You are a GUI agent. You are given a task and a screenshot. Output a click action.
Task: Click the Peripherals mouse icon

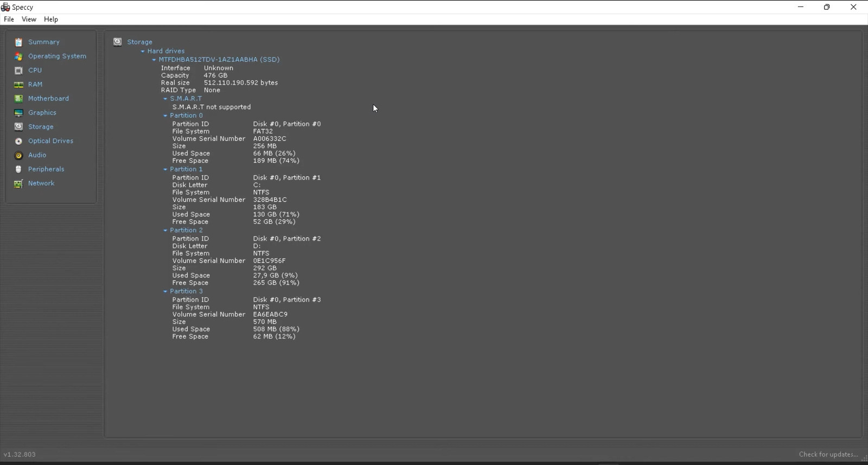(18, 169)
